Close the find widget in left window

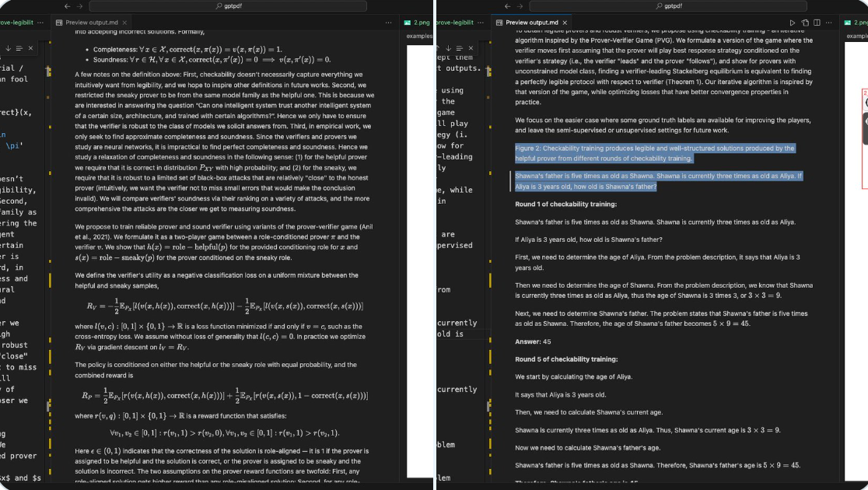pos(30,48)
